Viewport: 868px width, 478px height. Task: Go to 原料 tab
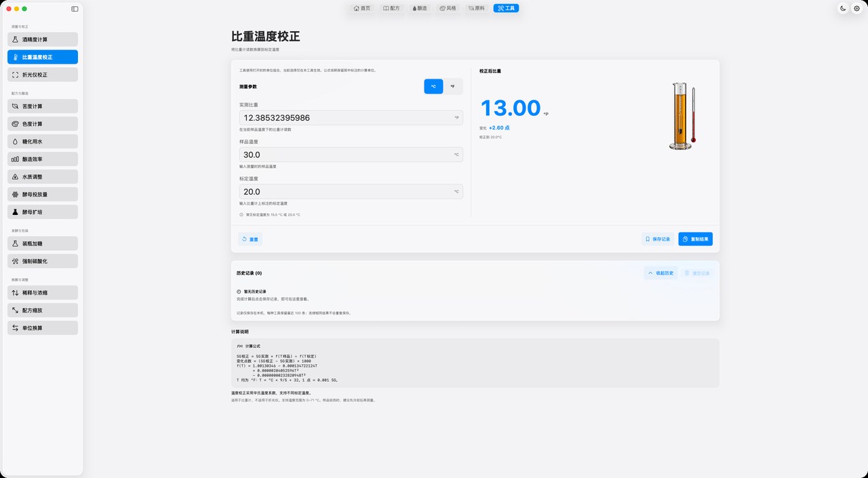(477, 8)
